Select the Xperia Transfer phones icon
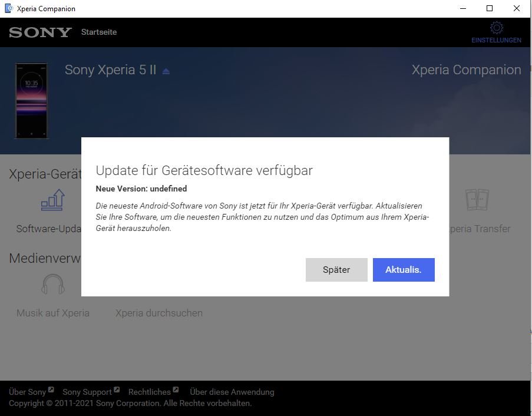This screenshot has height=416, width=532. (476, 201)
